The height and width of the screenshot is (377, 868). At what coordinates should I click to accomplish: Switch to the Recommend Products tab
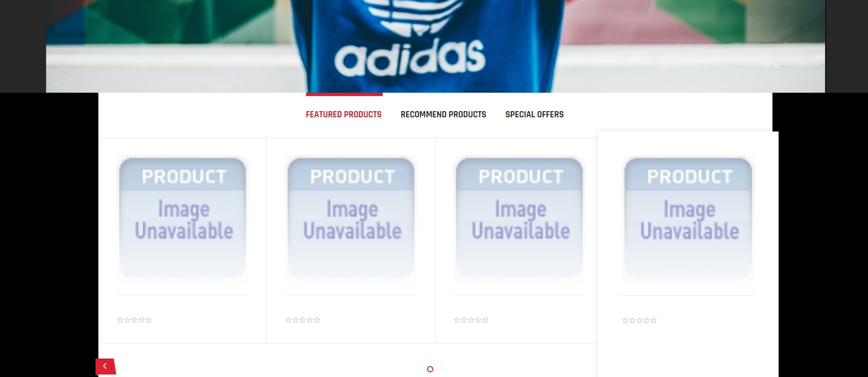tap(443, 114)
